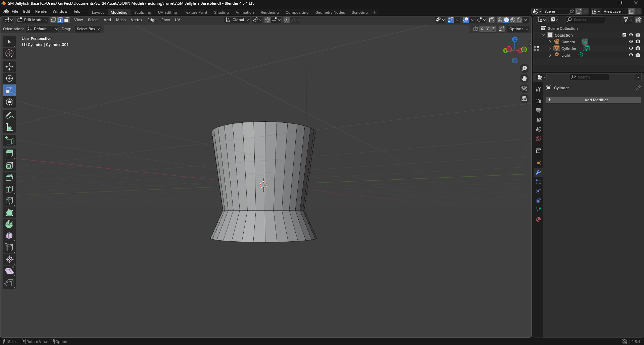This screenshot has width=644, height=345.
Task: Open the Material properties tab
Action: 538,219
